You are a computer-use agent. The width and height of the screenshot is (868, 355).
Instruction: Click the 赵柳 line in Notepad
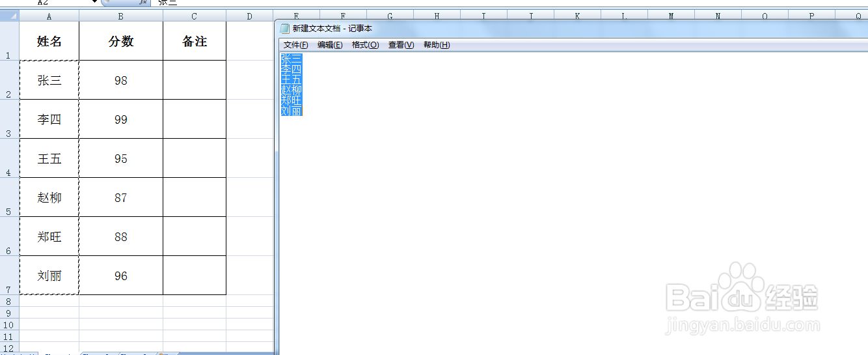(x=291, y=90)
